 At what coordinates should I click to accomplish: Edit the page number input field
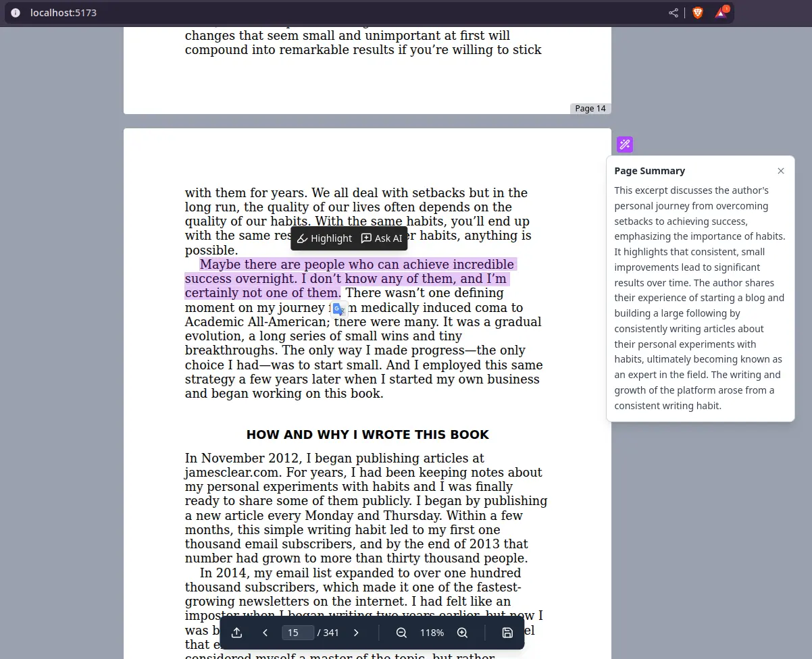click(297, 633)
